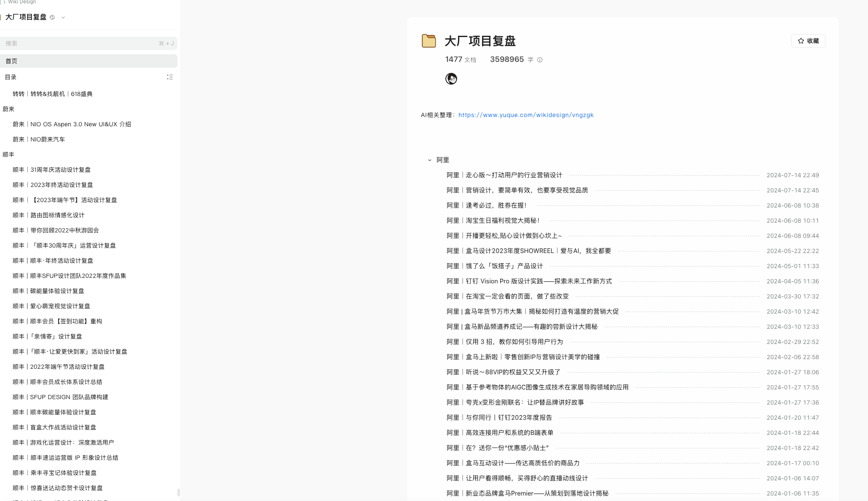Open 顺丰｜碳能量体验设计复盘

(x=48, y=291)
